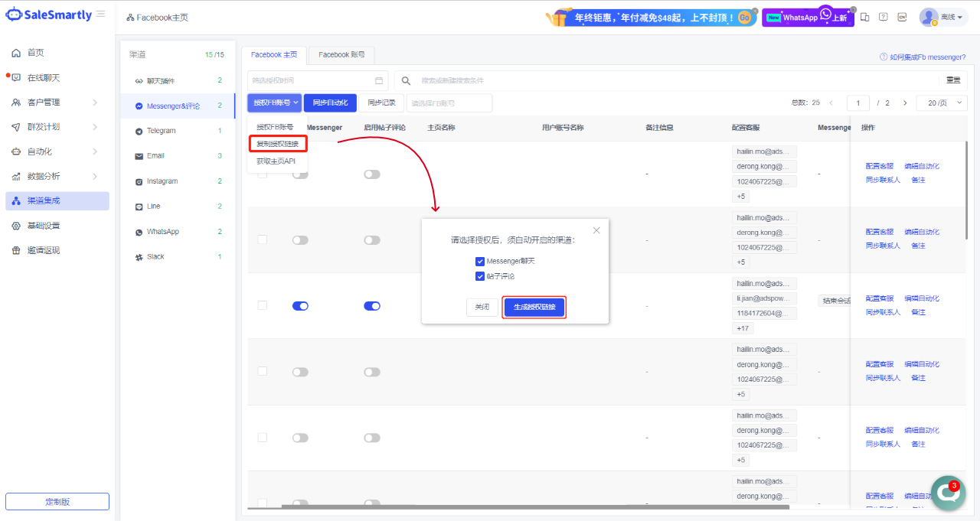The image size is (980, 521).
Task: Click the 请选择FB账号 input field
Action: pyautogui.click(x=449, y=103)
